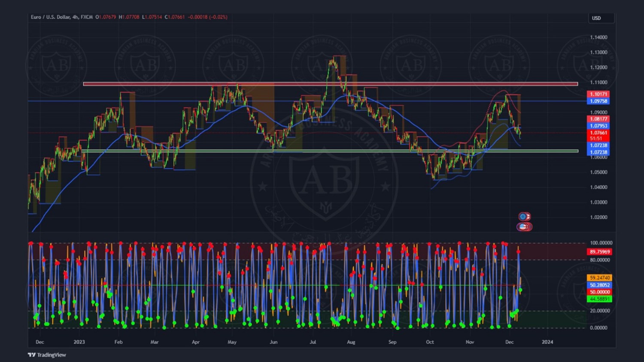Viewport: 644px width, 362px height.
Task: Click the Oct label on time axis
Action: [430, 342]
